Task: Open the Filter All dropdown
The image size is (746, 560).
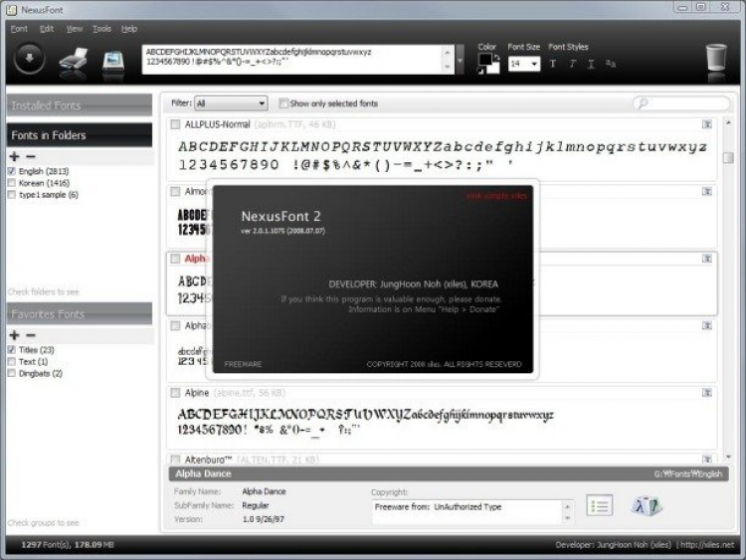Action: [x=231, y=103]
